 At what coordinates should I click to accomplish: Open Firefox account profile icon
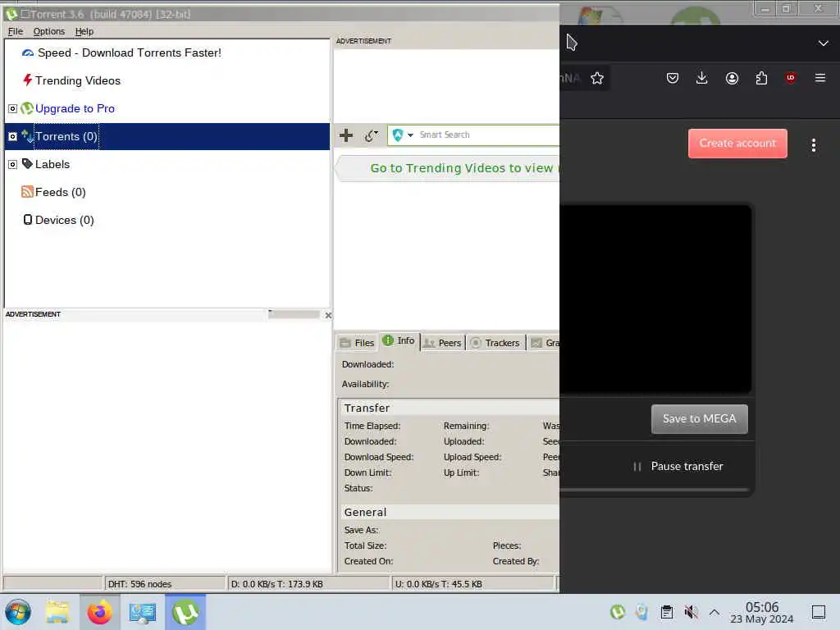[732, 78]
